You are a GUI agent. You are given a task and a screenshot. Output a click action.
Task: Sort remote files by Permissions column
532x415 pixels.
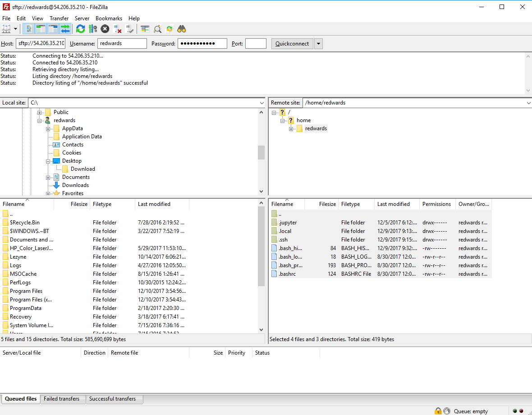coord(437,204)
